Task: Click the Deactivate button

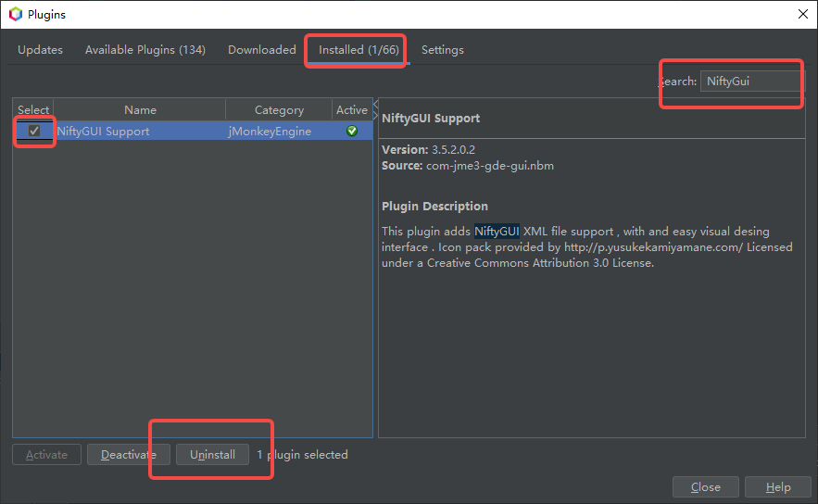Action: 129,455
